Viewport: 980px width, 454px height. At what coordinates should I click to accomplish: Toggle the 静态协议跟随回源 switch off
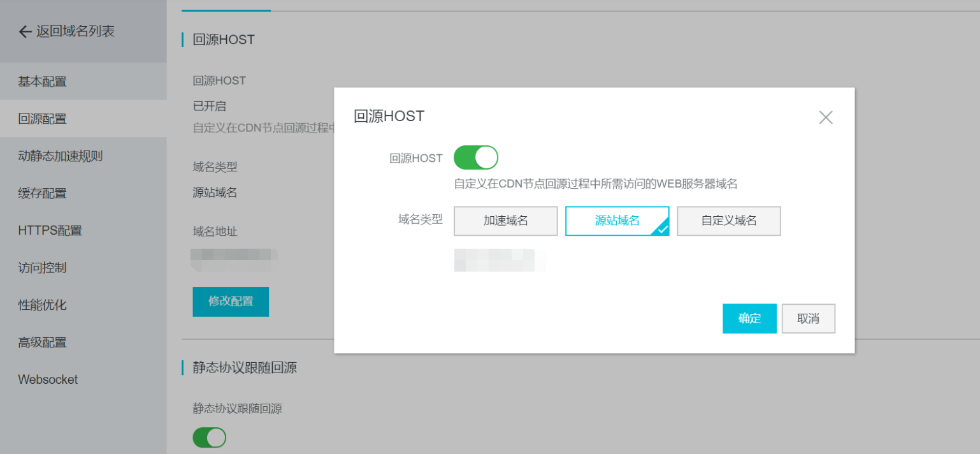[x=209, y=437]
